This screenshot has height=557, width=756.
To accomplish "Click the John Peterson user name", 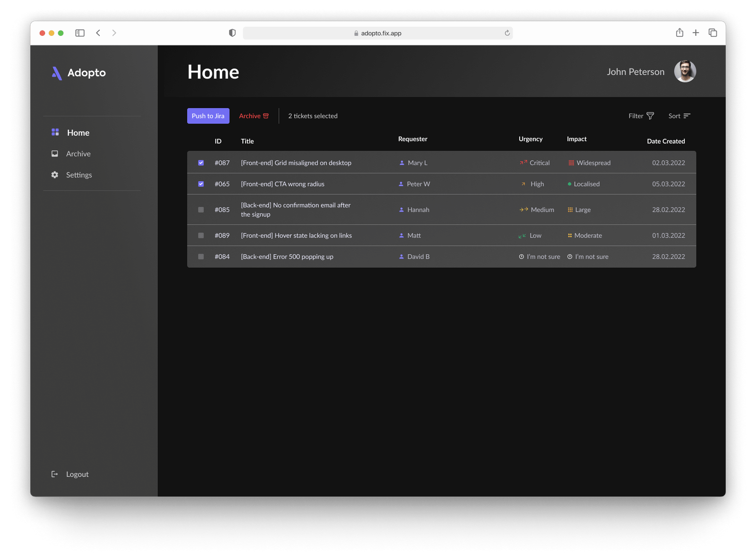I will [x=636, y=72].
